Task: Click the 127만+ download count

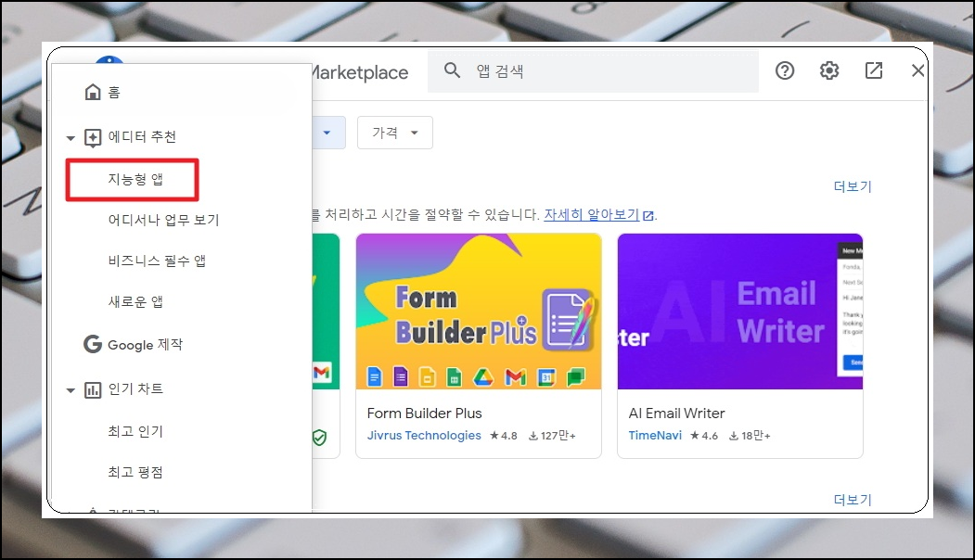Action: pyautogui.click(x=552, y=436)
